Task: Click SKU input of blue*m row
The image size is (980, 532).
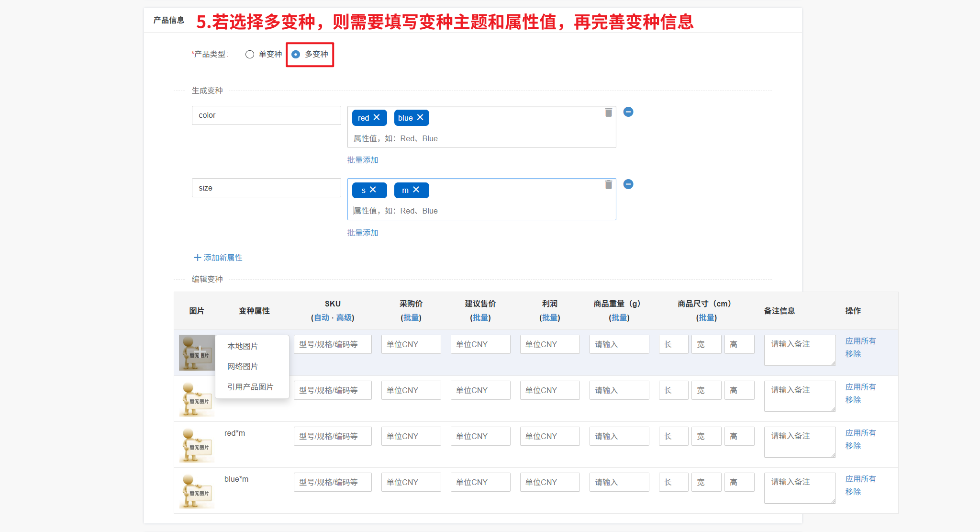Action: [x=333, y=482]
